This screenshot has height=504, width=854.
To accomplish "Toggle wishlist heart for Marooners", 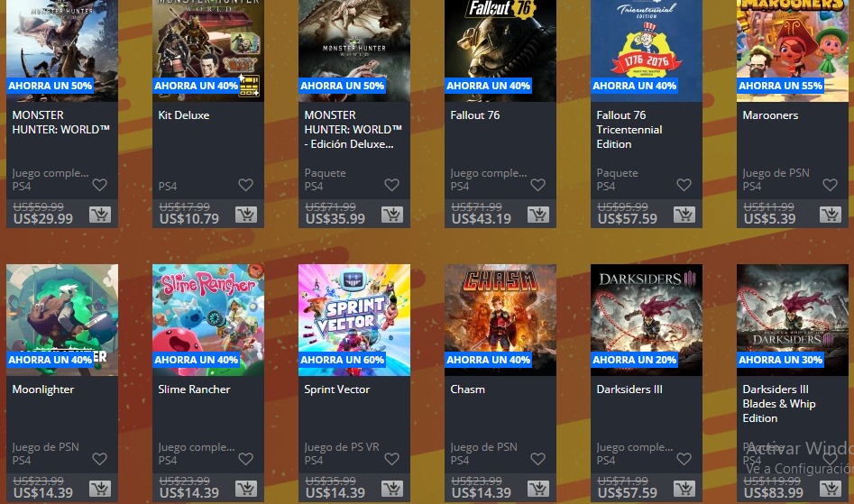I will (830, 185).
